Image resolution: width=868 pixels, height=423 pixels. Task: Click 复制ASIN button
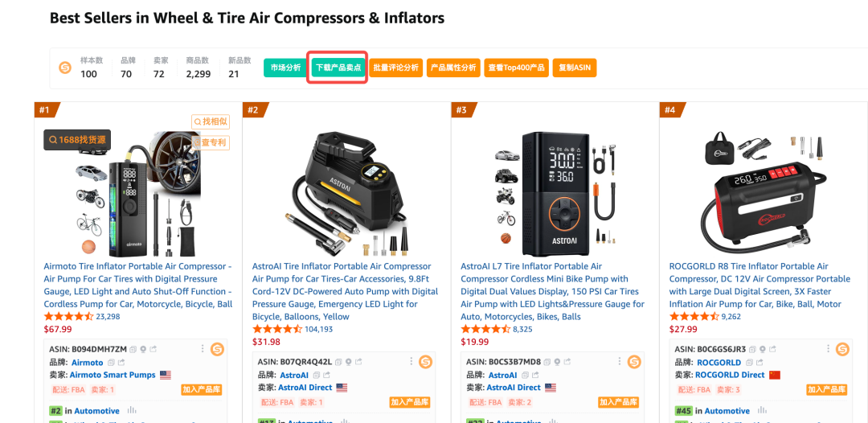pyautogui.click(x=575, y=68)
